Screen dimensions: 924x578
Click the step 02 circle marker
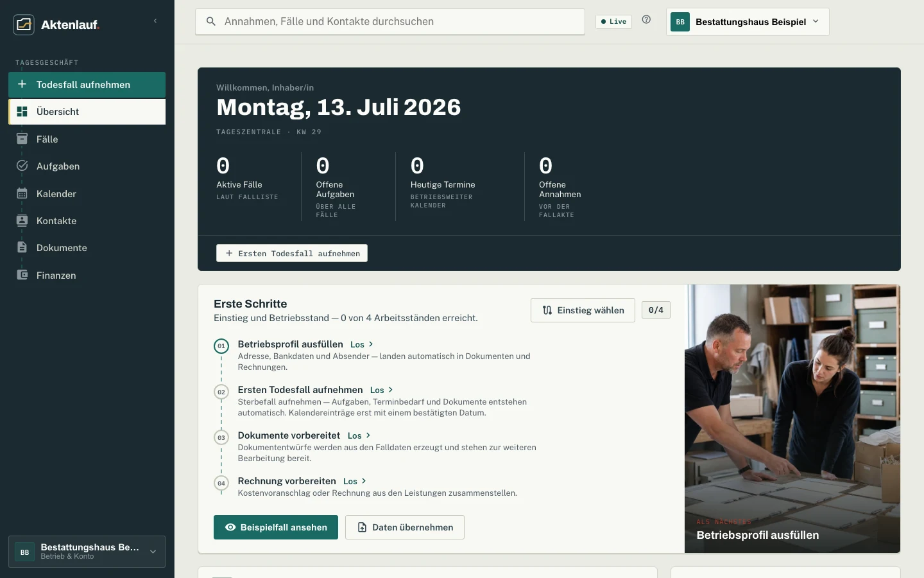coord(221,392)
